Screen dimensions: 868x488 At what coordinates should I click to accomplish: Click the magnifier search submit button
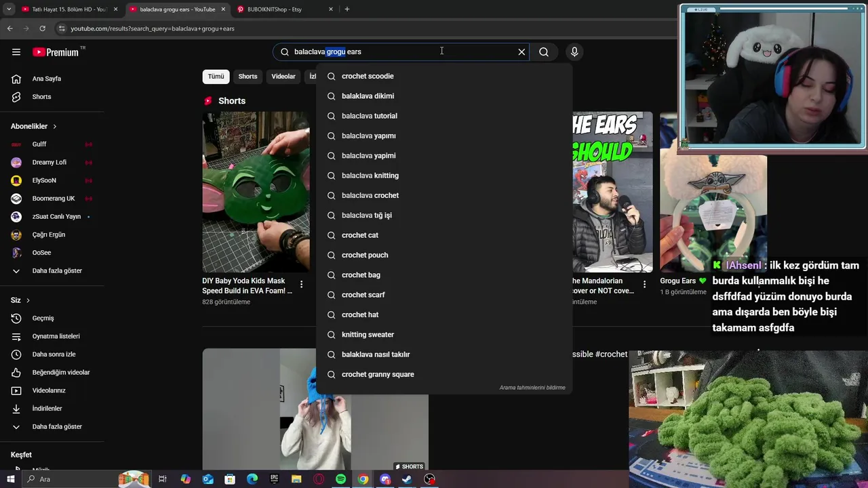click(544, 52)
